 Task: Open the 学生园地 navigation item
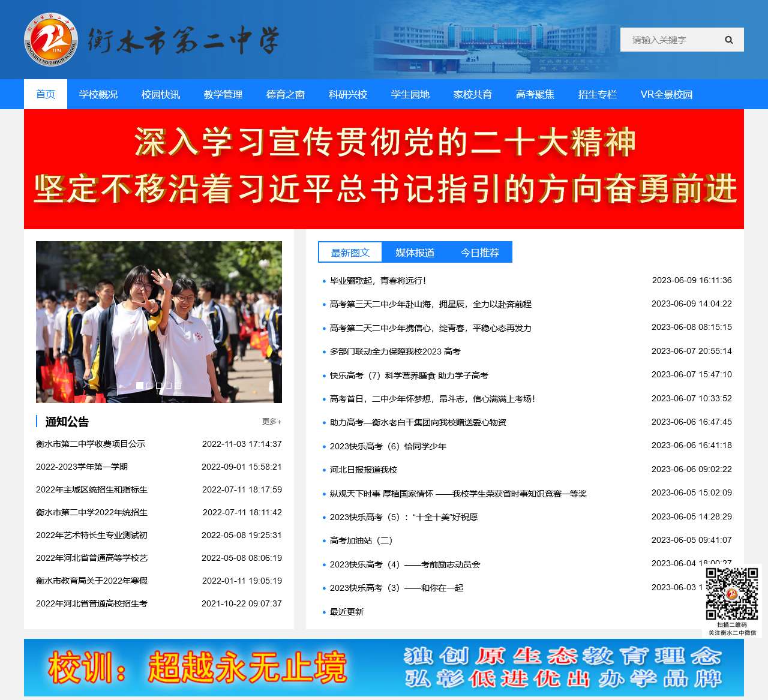click(x=410, y=94)
